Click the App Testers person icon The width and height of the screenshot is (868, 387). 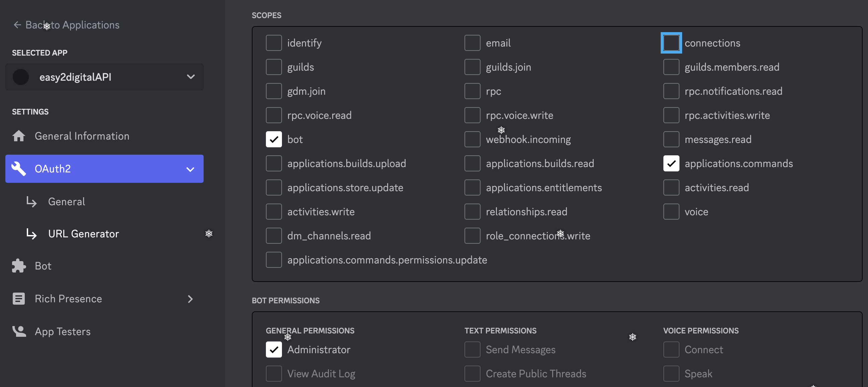19,331
